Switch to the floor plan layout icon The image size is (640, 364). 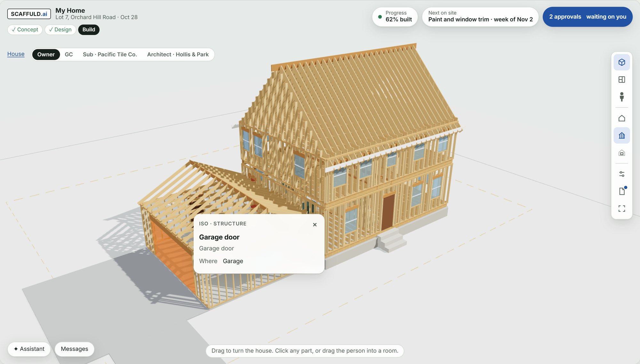(621, 79)
